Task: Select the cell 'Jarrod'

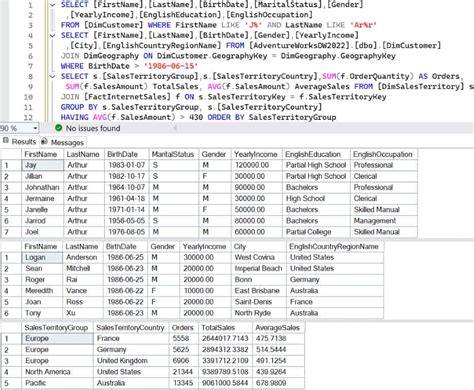Action: (x=43, y=221)
